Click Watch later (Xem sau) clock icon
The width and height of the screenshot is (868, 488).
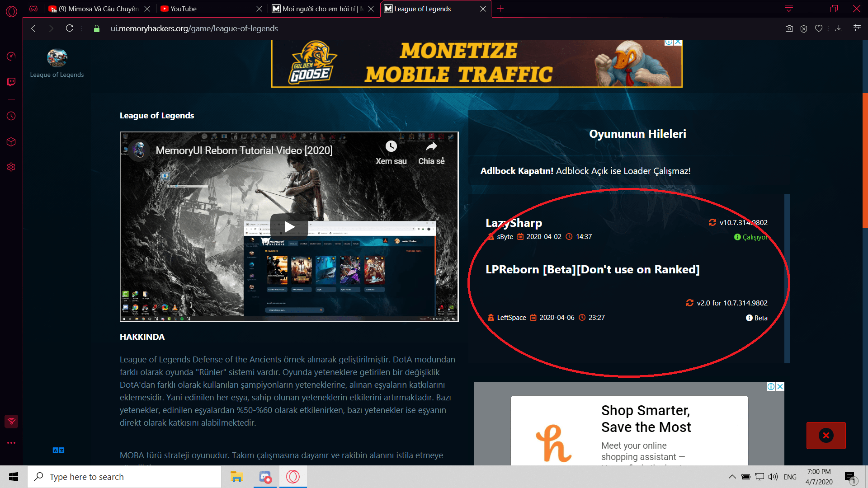coord(391,146)
